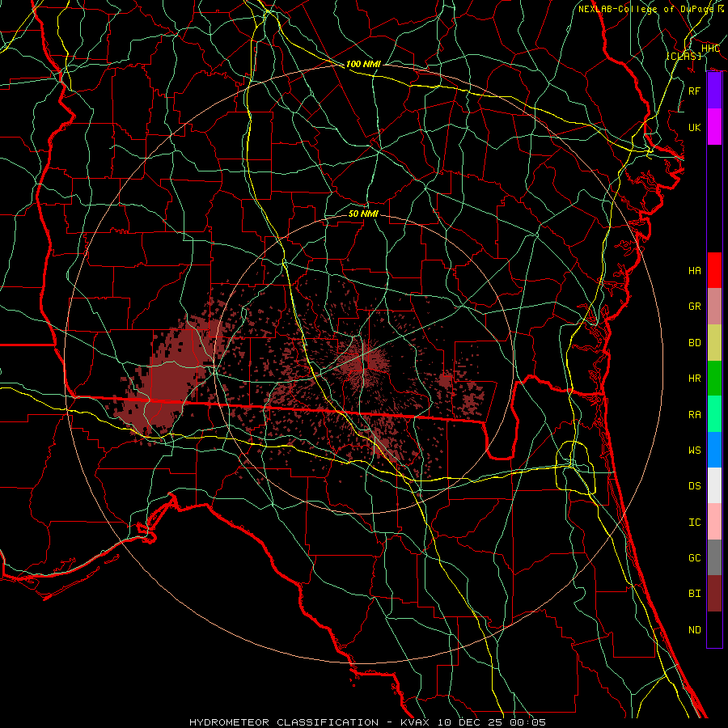Click the HHC product label
728x728 pixels.
click(710, 49)
